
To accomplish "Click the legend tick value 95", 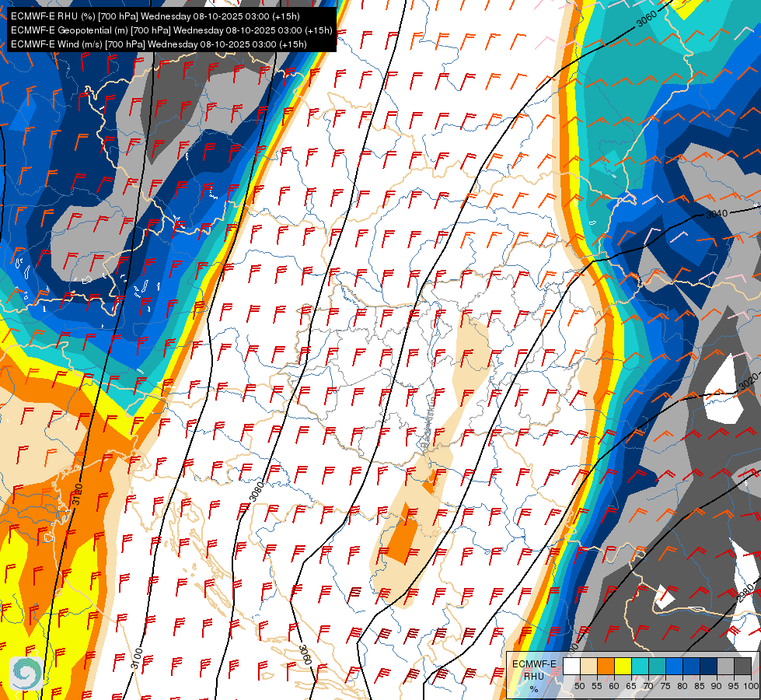I will (x=733, y=686).
